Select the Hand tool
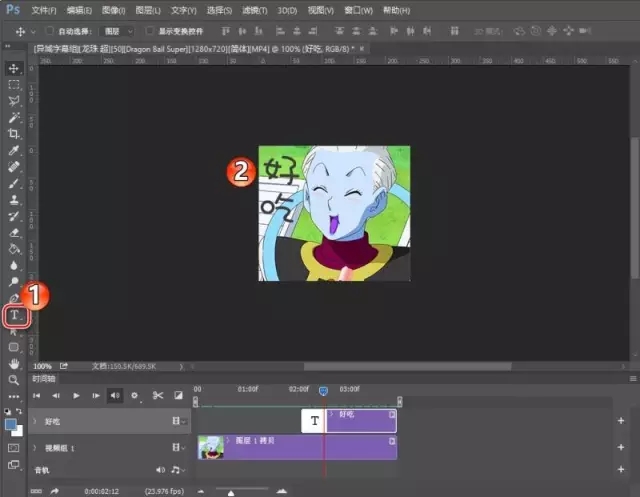This screenshot has height=497, width=640. (14, 364)
